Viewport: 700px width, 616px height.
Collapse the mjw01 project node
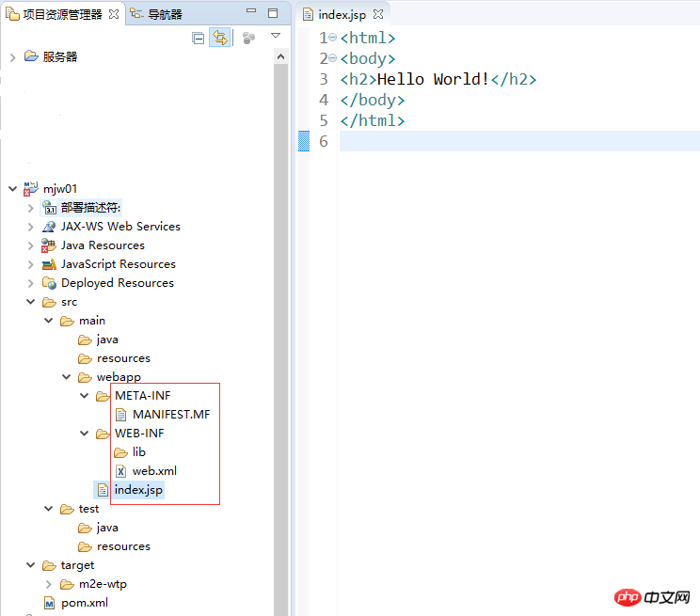tap(12, 189)
